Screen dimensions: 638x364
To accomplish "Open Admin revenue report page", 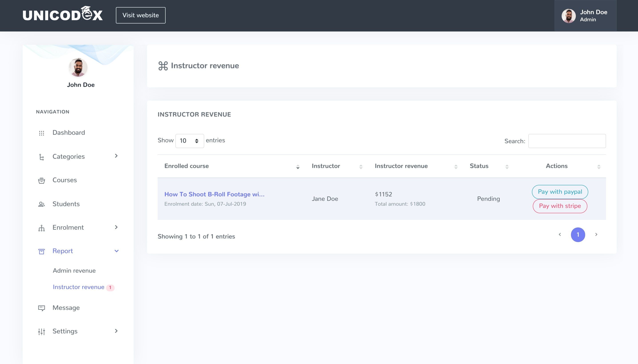I will point(74,270).
